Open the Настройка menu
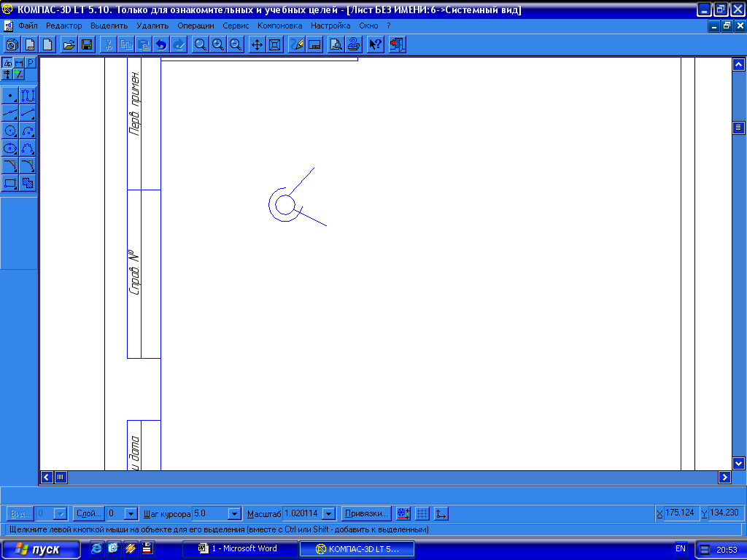This screenshot has height=560, width=747. click(x=330, y=26)
